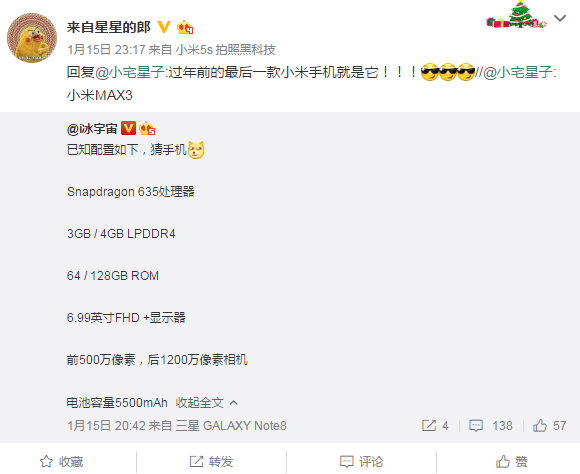Image resolution: width=580 pixels, height=474 pixels.
Task: Click the red V badge next to 冰宇宙
Action: click(x=128, y=128)
